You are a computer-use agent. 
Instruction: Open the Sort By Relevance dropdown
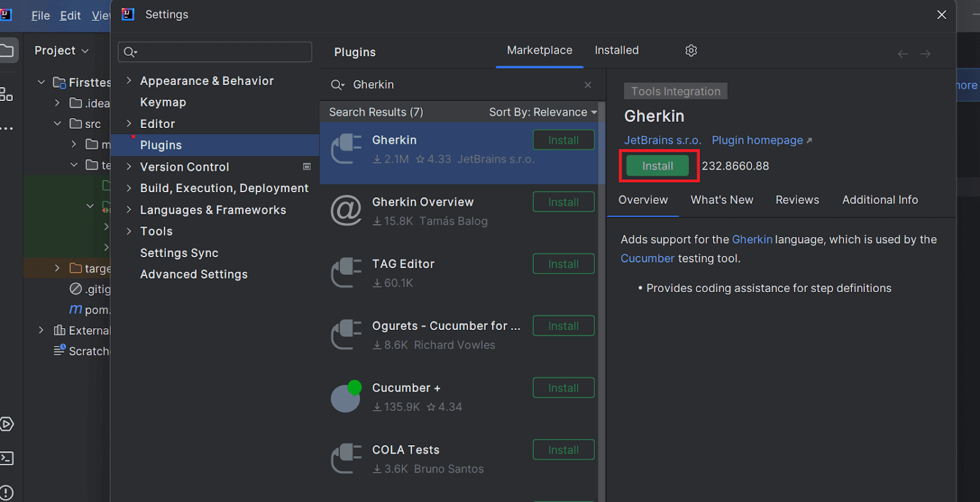(543, 112)
